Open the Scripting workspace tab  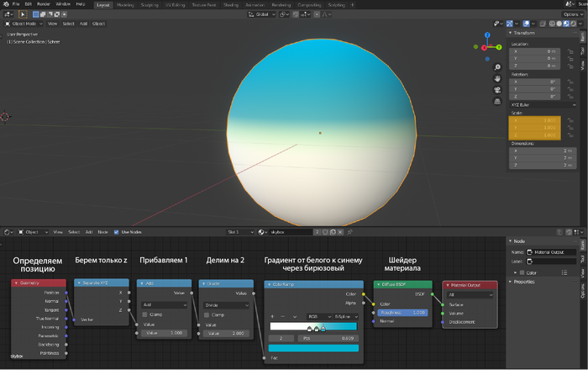[x=336, y=5]
